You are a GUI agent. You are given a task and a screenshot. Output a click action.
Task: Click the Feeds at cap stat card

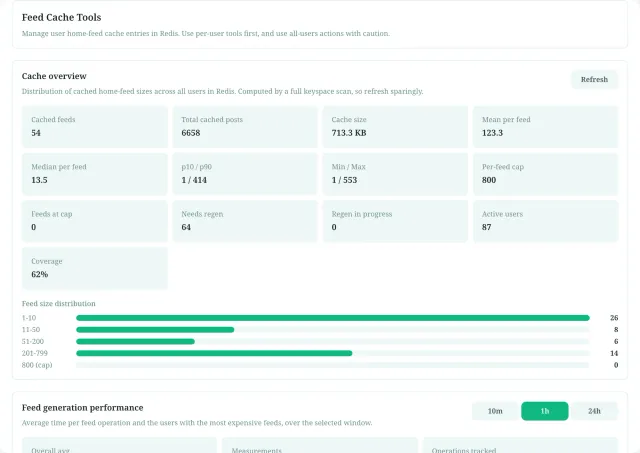point(95,221)
